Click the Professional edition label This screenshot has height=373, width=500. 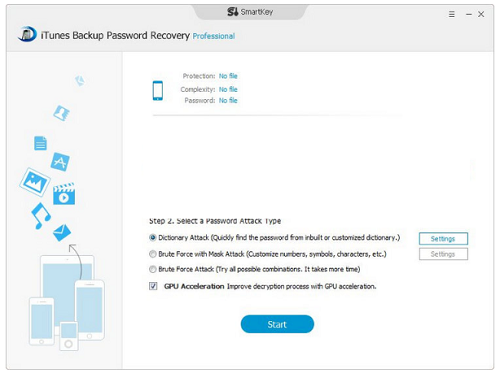click(214, 36)
